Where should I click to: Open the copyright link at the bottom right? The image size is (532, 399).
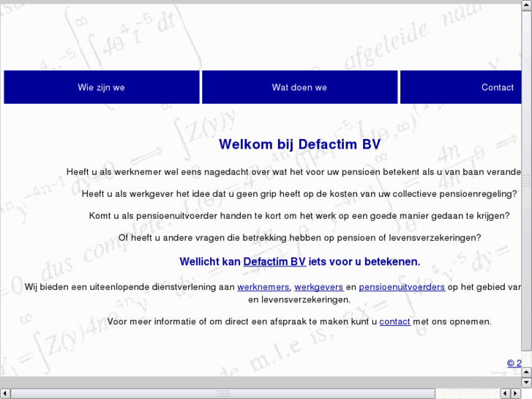point(514,363)
